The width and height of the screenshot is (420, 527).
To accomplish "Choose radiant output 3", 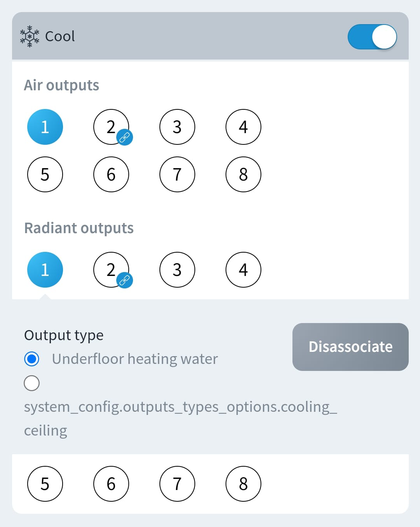I will point(177,270).
